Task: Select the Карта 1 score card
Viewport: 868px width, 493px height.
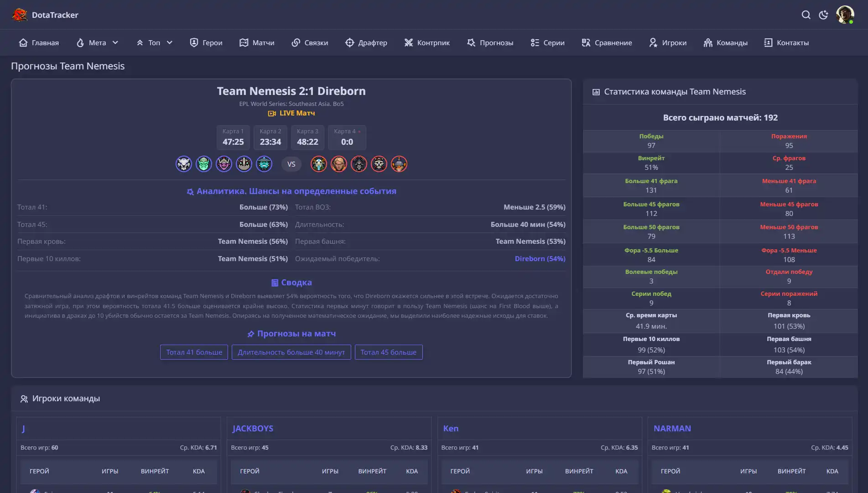Action: (233, 137)
